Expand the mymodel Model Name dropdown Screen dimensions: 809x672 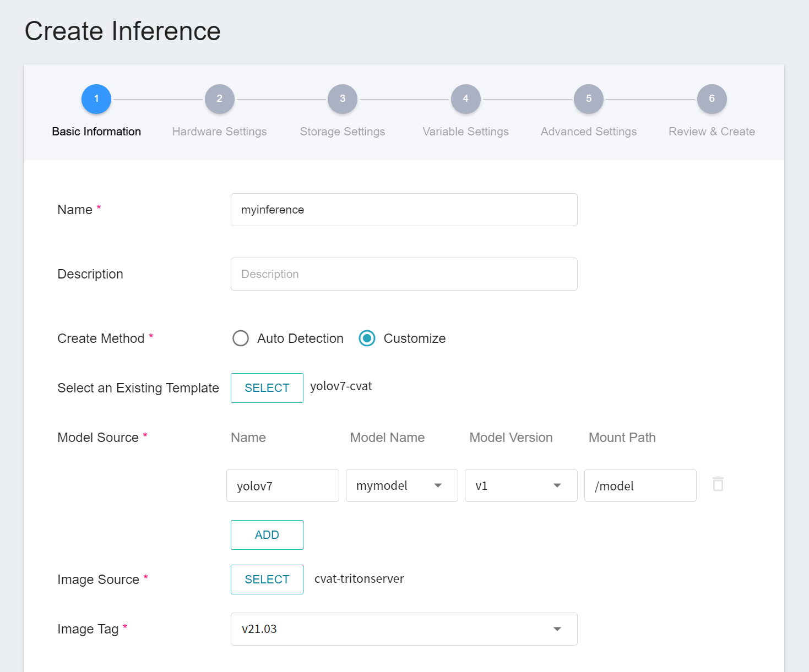402,485
